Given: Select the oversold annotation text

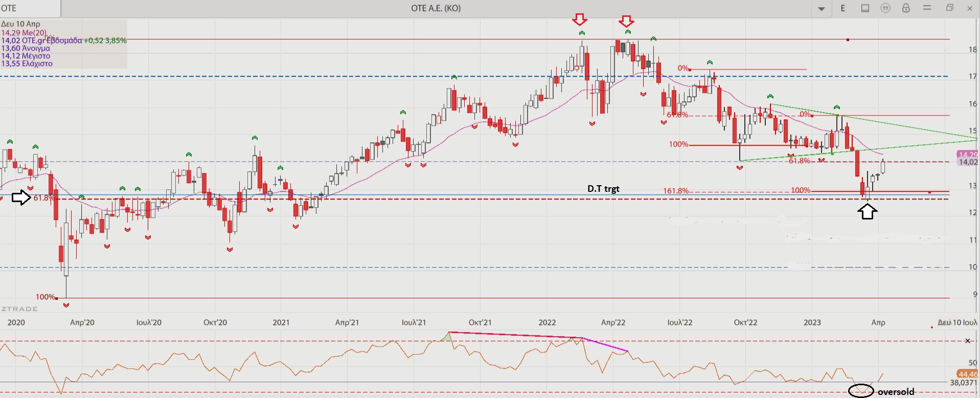Looking at the screenshot, I should point(896,392).
